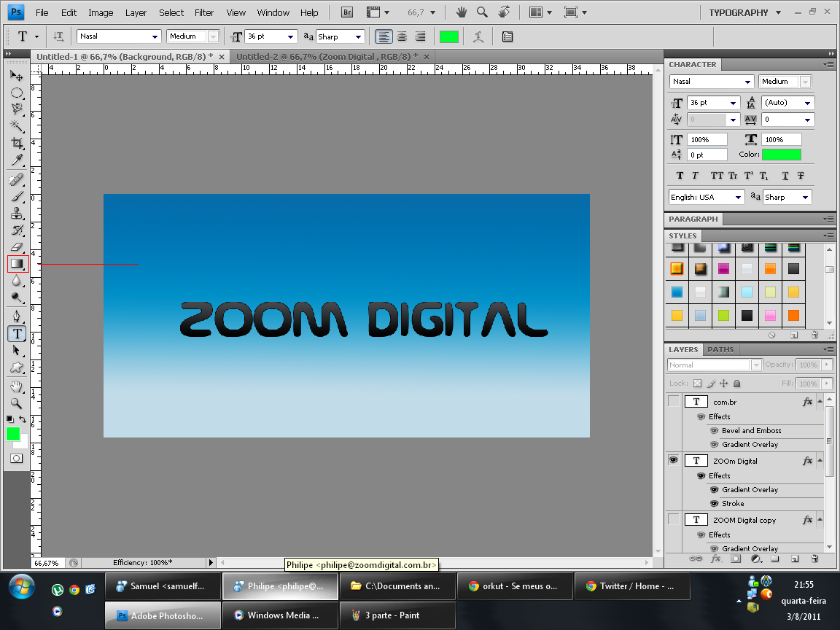840x630 pixels.
Task: Open tracking value dropdown
Action: [807, 120]
